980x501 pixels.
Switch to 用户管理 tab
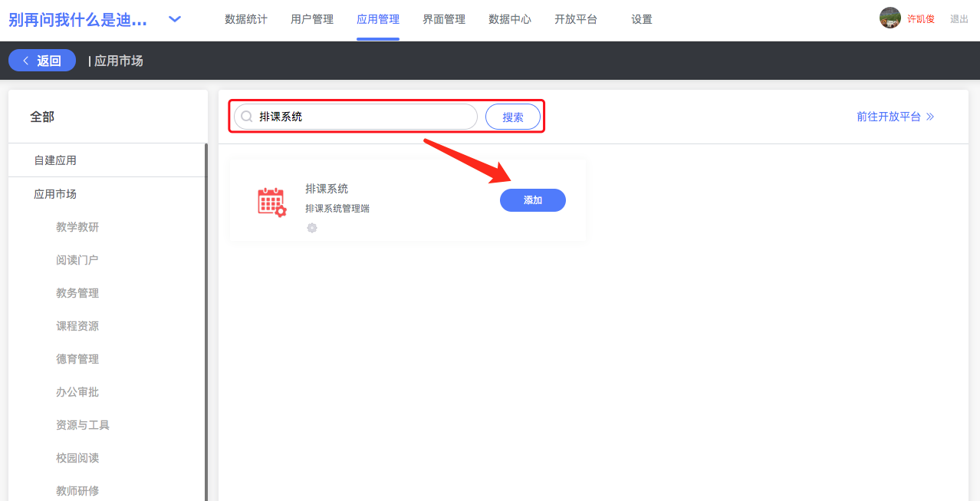coord(312,19)
